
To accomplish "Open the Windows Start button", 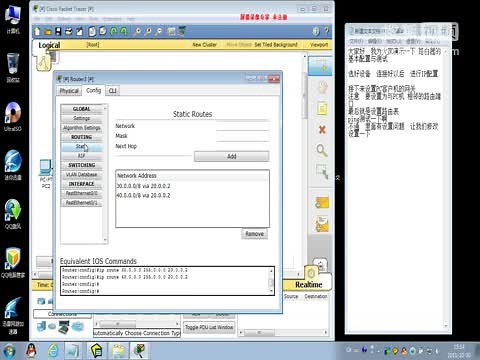I will coord(9,351).
